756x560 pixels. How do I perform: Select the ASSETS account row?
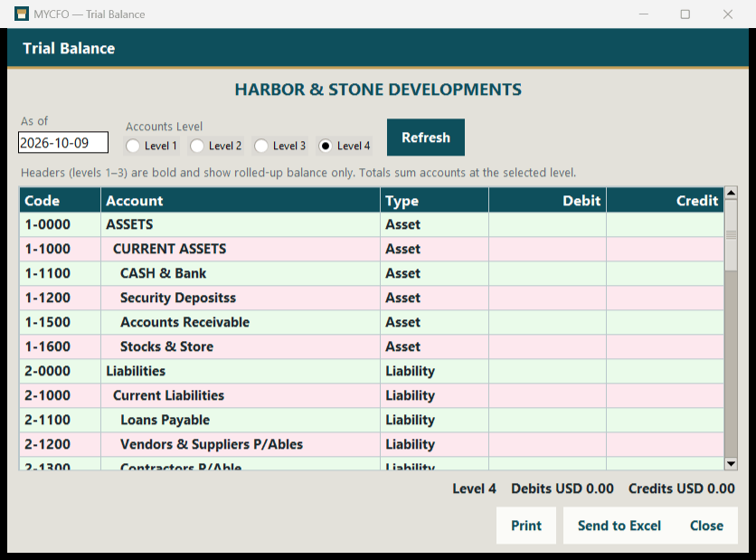[372, 224]
